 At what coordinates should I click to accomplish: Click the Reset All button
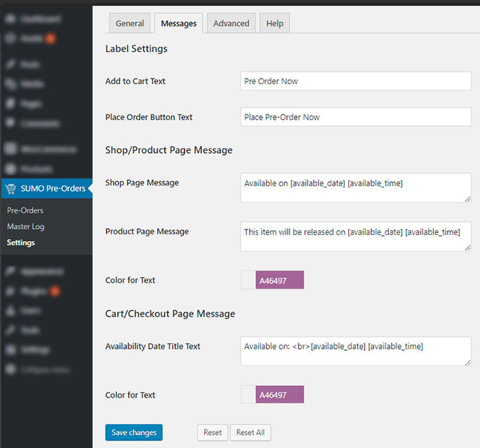pos(250,432)
